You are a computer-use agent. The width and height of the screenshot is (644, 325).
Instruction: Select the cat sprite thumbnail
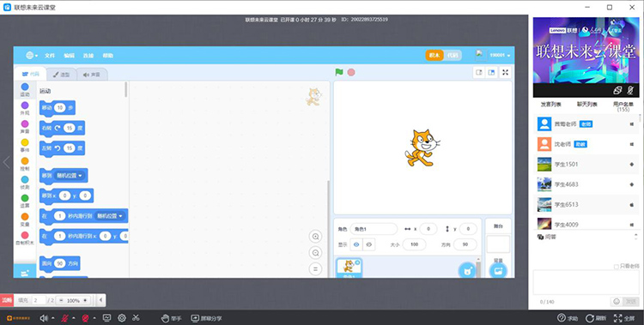tap(349, 268)
